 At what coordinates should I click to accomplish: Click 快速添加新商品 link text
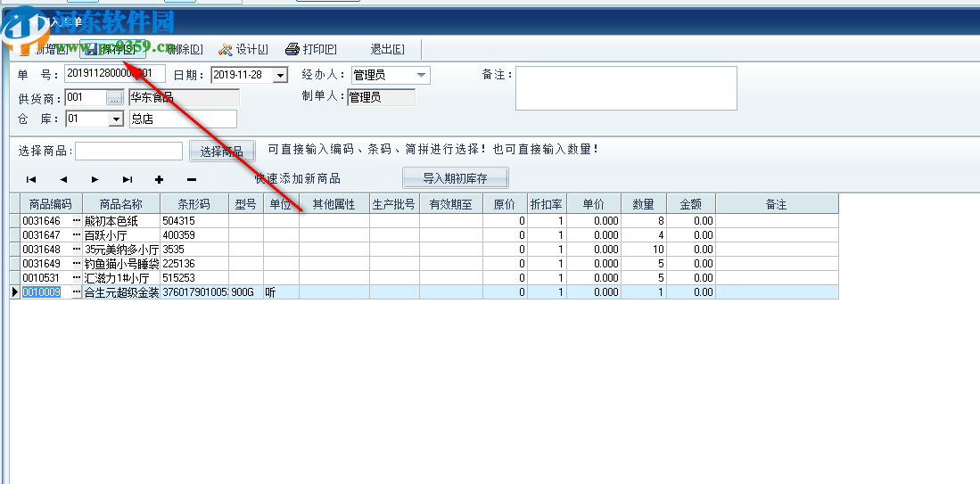tap(298, 178)
